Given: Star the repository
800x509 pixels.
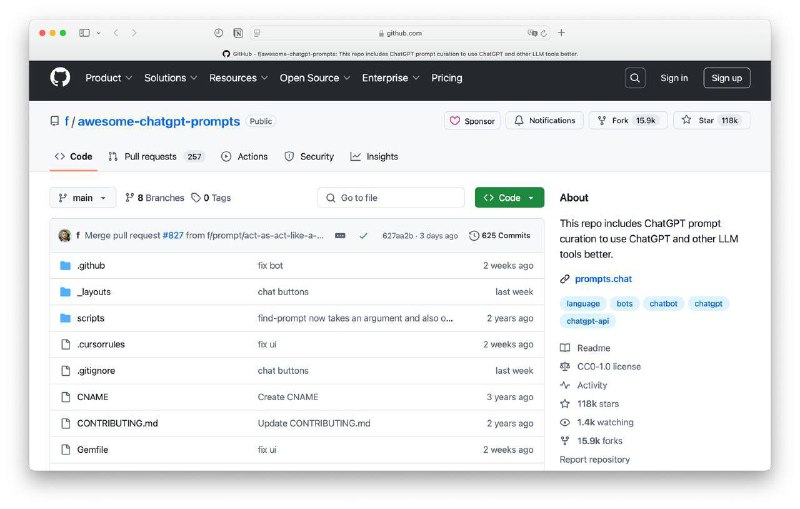Looking at the screenshot, I should (x=712, y=120).
